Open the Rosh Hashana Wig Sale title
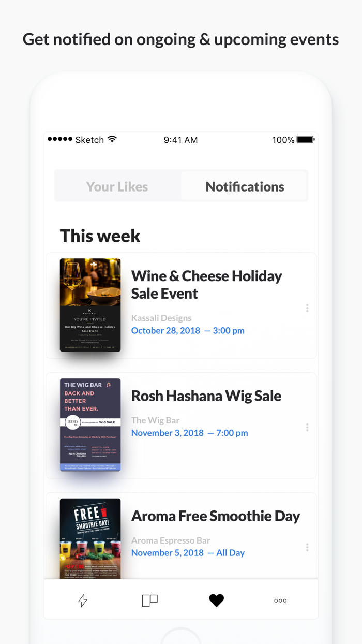The image size is (362, 644). coord(206,396)
